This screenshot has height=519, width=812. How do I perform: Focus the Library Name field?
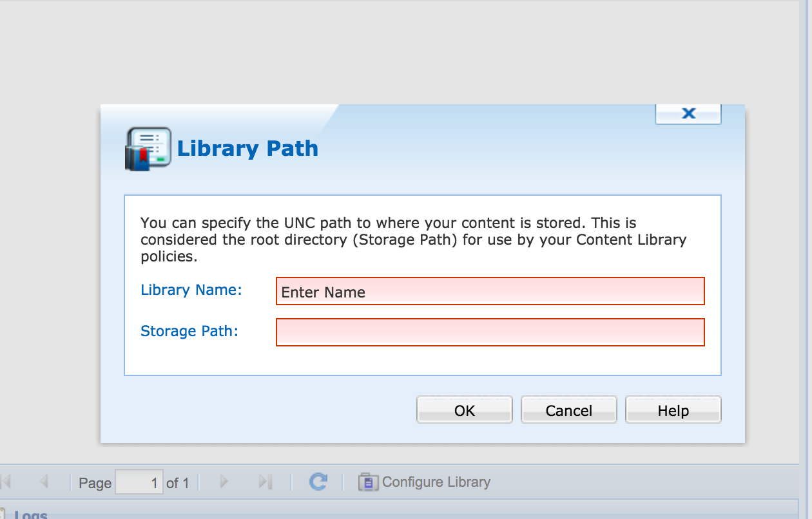tap(490, 291)
